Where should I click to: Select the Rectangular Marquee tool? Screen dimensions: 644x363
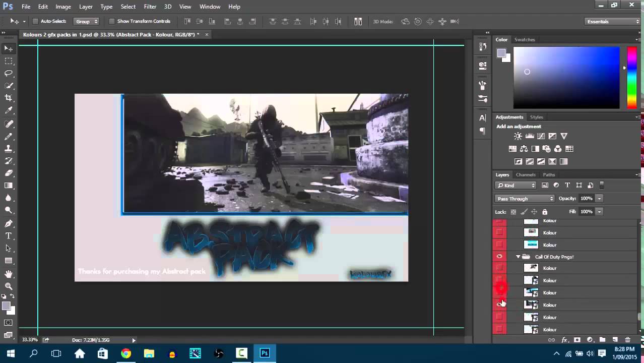[9, 60]
